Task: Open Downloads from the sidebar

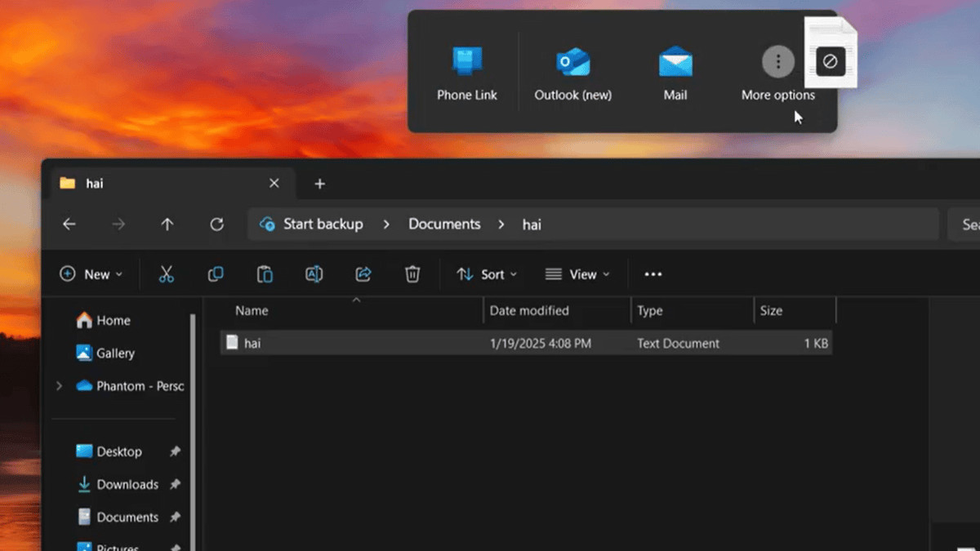Action: tap(127, 484)
